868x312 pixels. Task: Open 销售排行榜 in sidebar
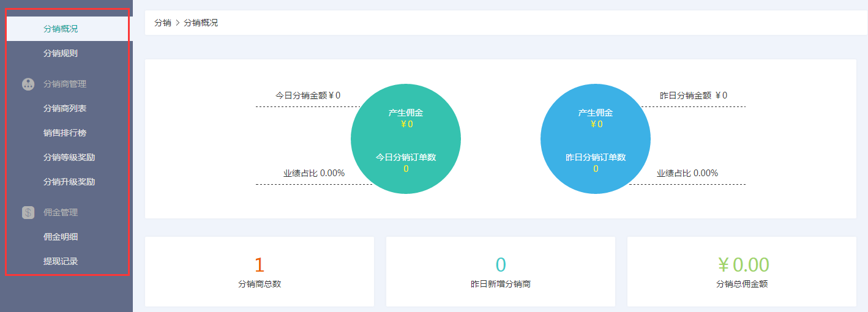click(65, 133)
